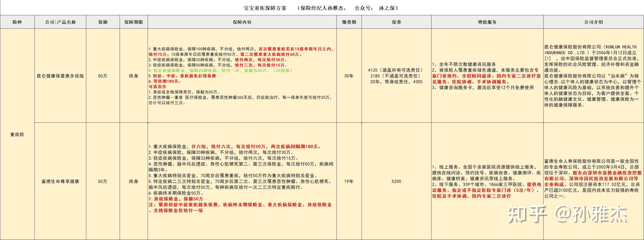
Task: Click the 30年 payment period cell
Action: coord(349,76)
